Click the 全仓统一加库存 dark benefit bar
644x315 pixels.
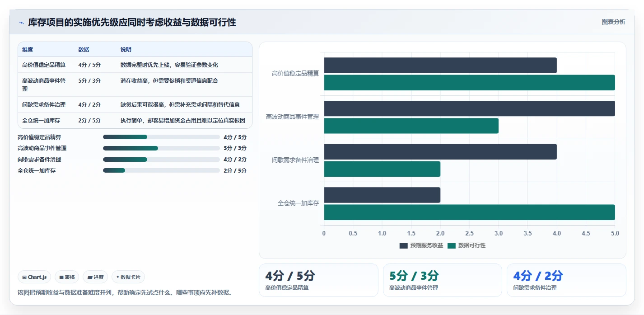click(382, 195)
